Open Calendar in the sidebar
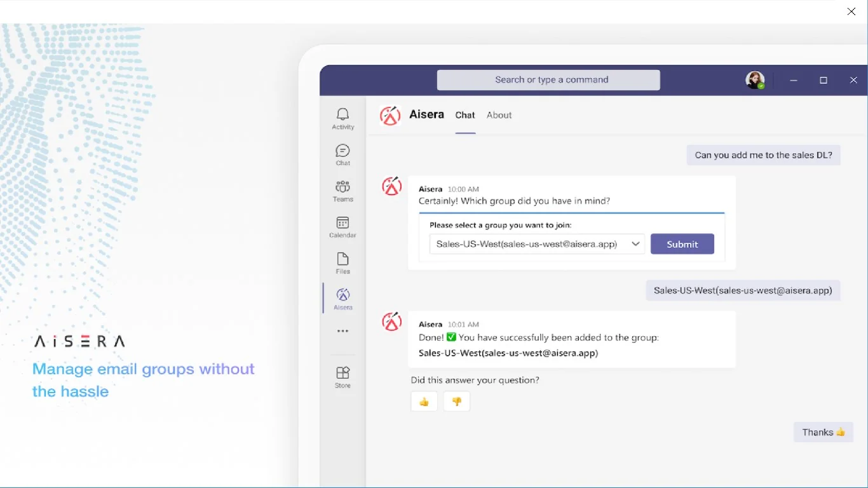Screen dimensions: 868x488 [342, 227]
